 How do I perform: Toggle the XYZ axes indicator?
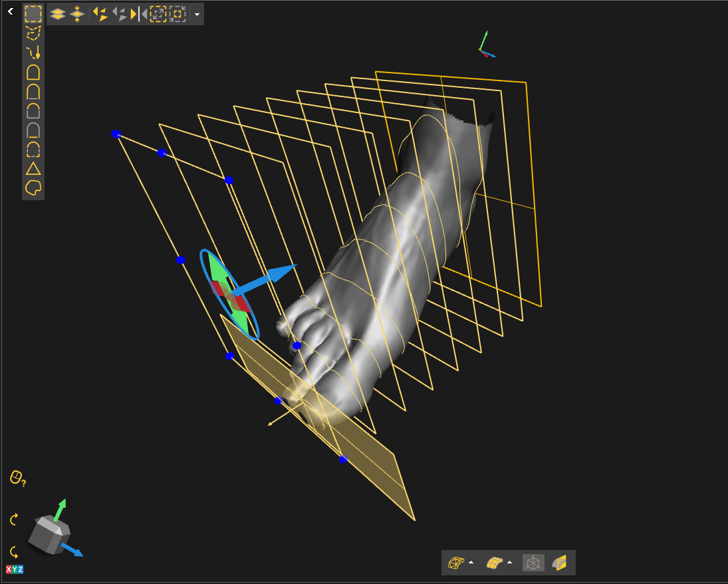(x=14, y=569)
